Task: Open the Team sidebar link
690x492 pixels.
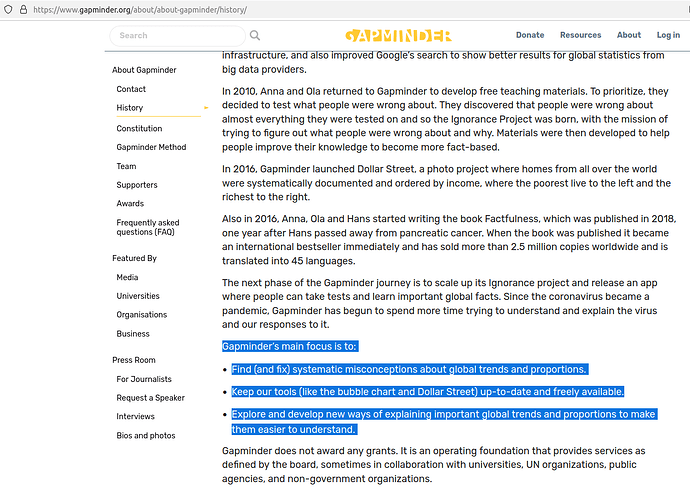Action: coord(126,166)
